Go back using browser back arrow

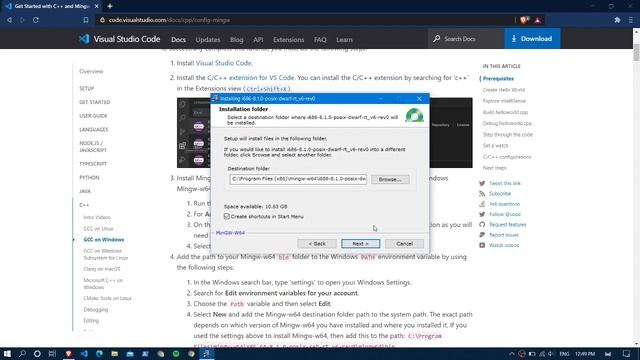9,20
